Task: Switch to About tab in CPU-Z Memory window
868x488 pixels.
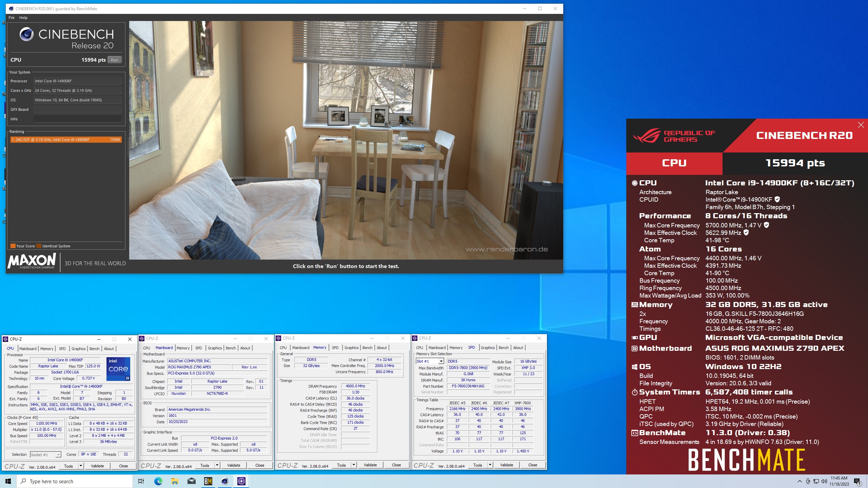Action: (382, 347)
